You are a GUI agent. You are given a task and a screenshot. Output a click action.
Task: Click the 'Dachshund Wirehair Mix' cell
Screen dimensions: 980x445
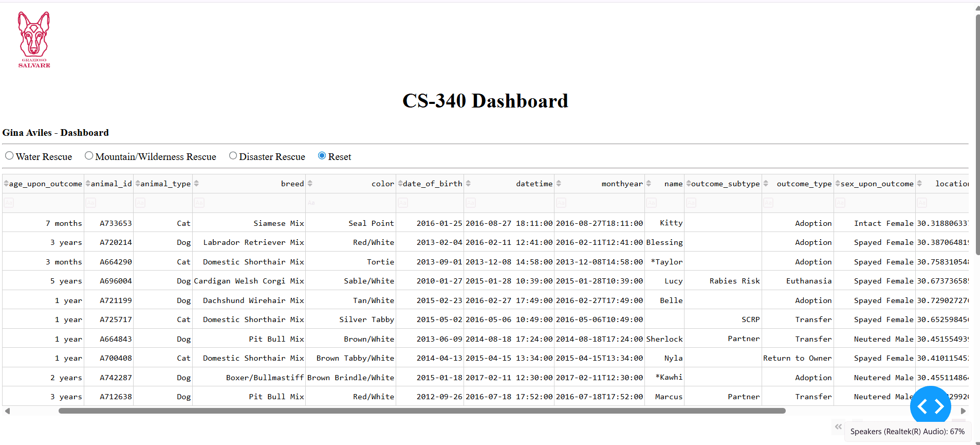pos(249,300)
